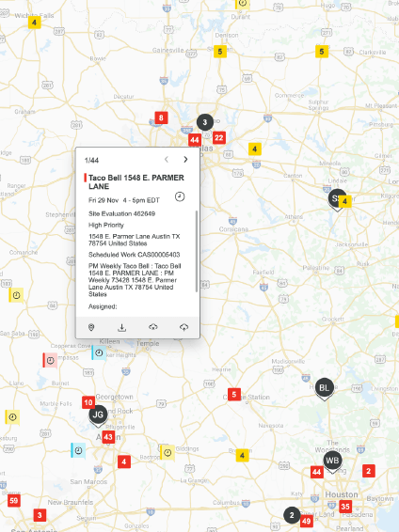Click the clock icon beside job time

click(x=180, y=196)
